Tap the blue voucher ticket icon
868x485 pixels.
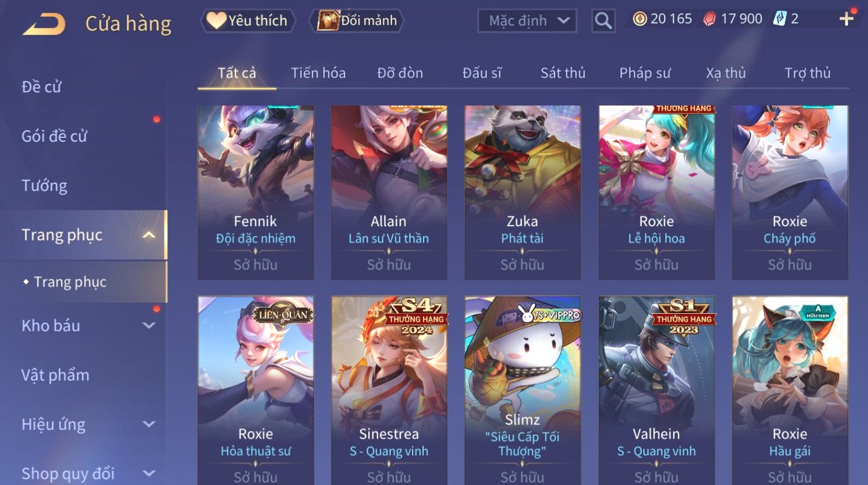click(x=780, y=19)
